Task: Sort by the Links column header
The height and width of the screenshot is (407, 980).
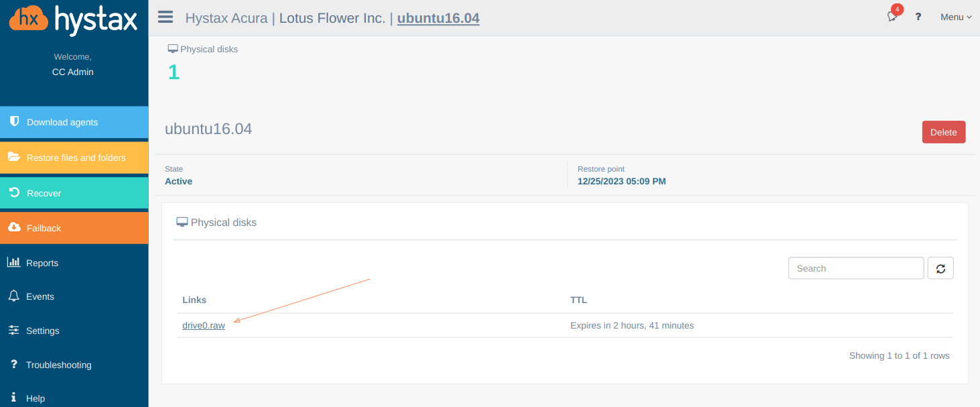Action: [x=194, y=300]
